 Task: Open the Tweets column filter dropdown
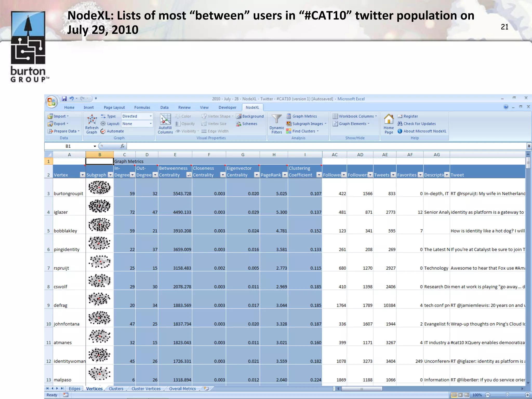(393, 175)
